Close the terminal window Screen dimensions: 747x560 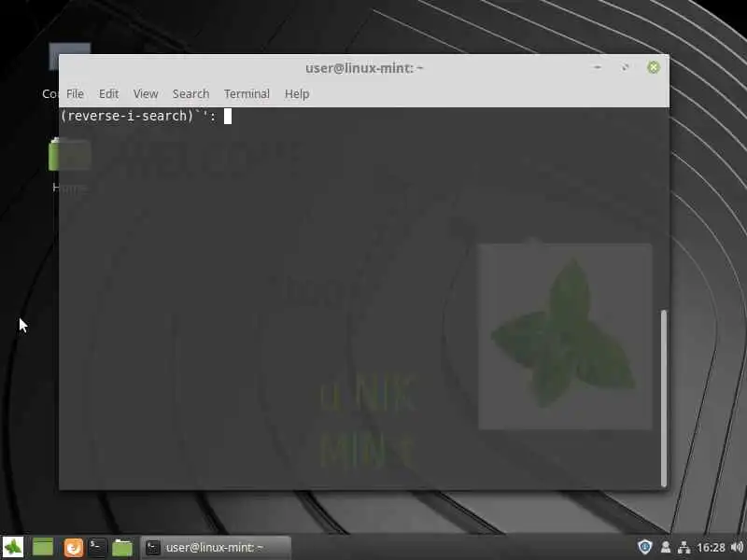(x=653, y=67)
